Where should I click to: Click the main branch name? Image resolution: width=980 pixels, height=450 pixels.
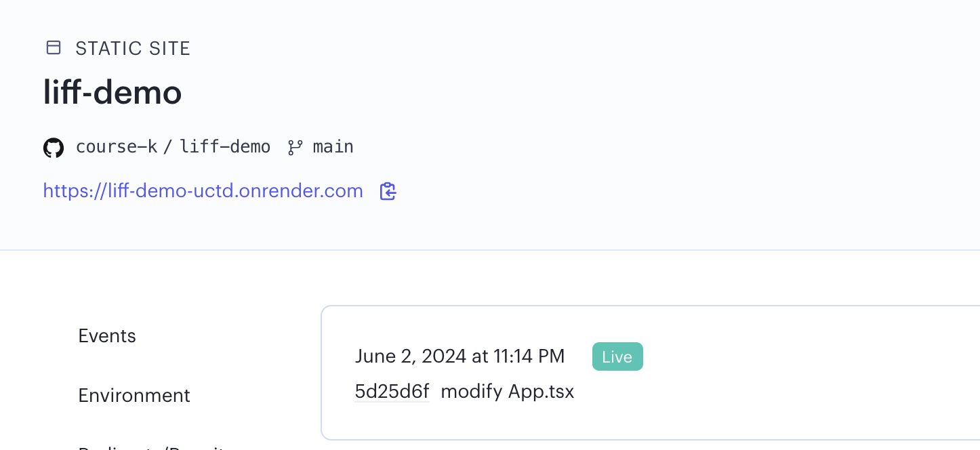(x=333, y=146)
